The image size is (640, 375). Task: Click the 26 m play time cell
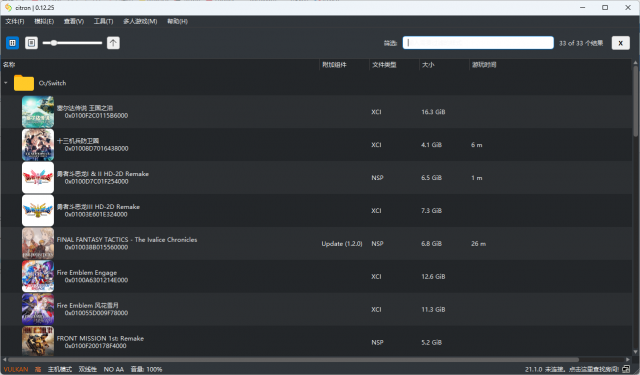478,244
